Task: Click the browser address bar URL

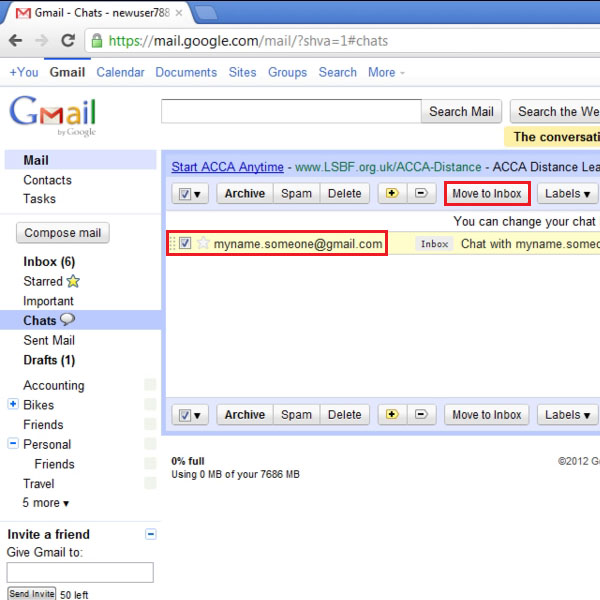Action: [x=248, y=41]
